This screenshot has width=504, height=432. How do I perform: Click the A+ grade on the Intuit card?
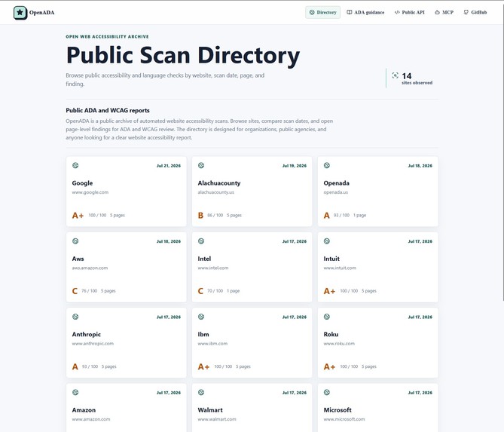click(329, 291)
